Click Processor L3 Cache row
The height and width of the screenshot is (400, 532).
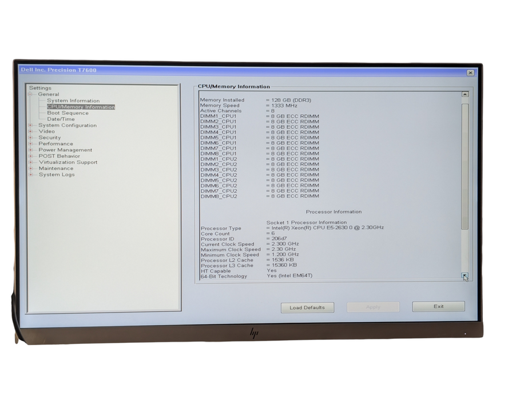click(x=249, y=265)
